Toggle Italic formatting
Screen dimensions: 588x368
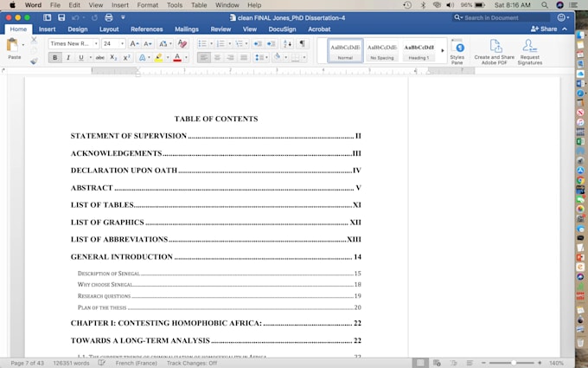click(x=68, y=57)
